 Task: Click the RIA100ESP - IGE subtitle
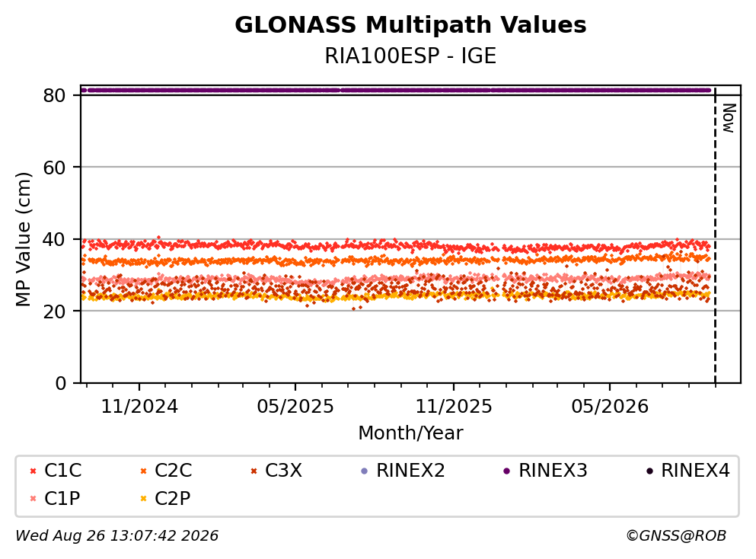tap(410, 56)
